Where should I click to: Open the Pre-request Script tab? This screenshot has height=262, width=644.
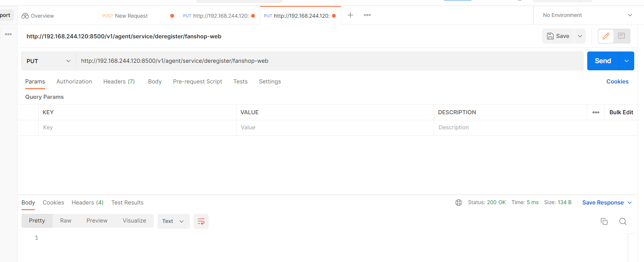coord(197,82)
